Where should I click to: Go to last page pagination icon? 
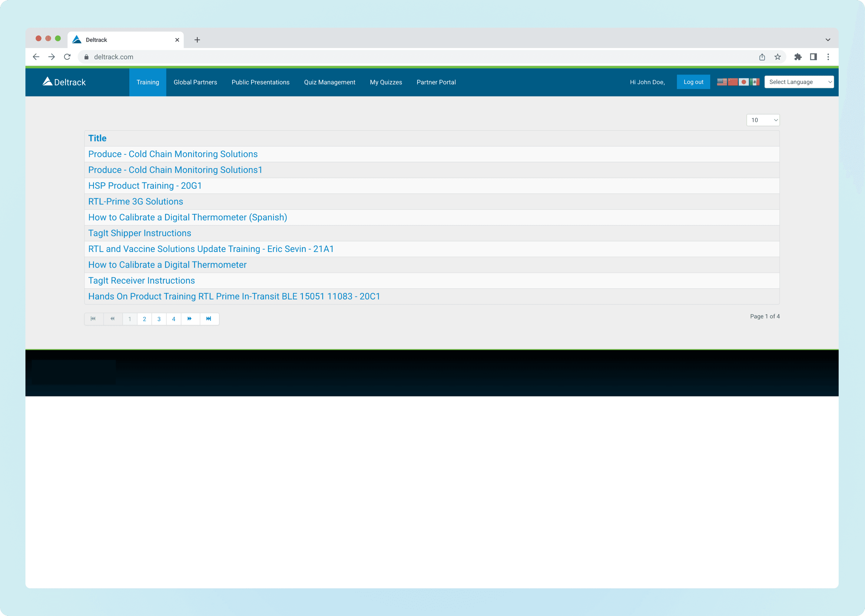coord(209,319)
